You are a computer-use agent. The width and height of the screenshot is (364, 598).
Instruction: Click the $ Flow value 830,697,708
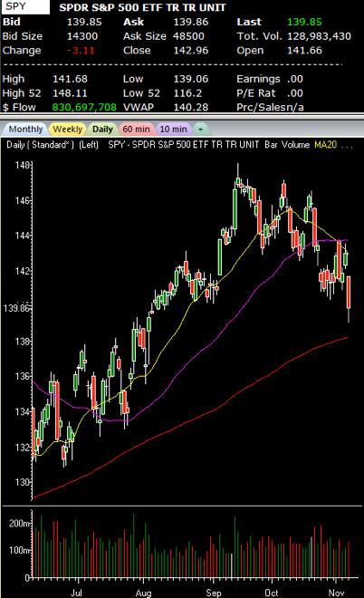click(x=84, y=107)
